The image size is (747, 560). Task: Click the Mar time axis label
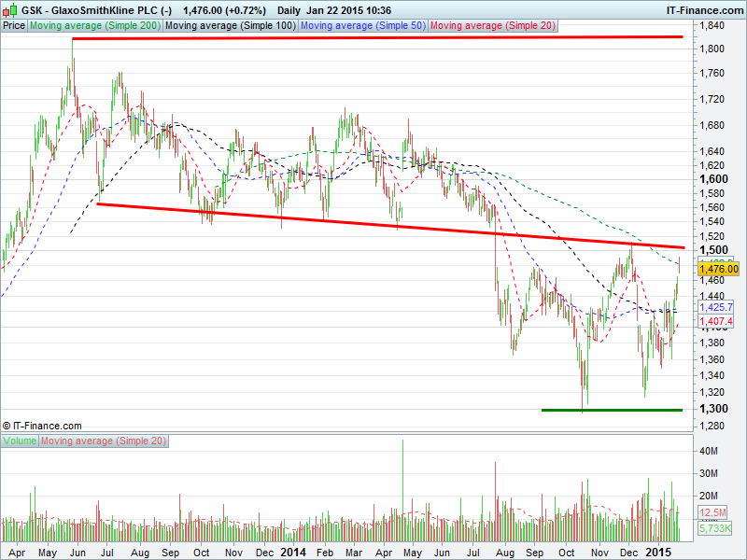354,553
